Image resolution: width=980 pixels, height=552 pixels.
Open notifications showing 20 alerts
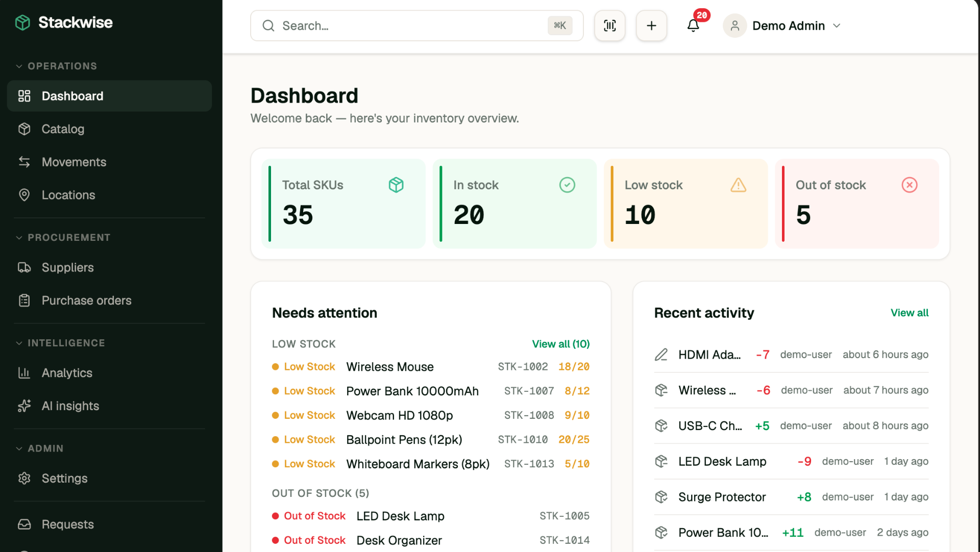point(693,26)
